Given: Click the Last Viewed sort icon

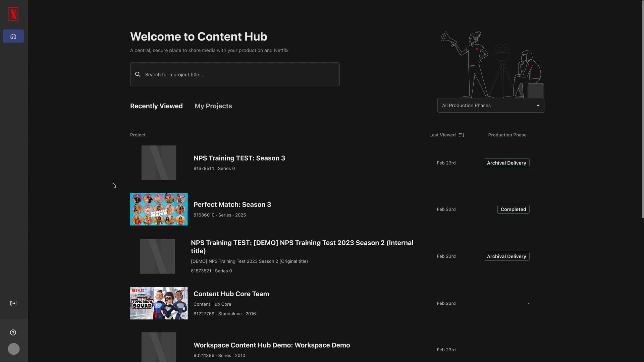Looking at the screenshot, I should [x=462, y=135].
